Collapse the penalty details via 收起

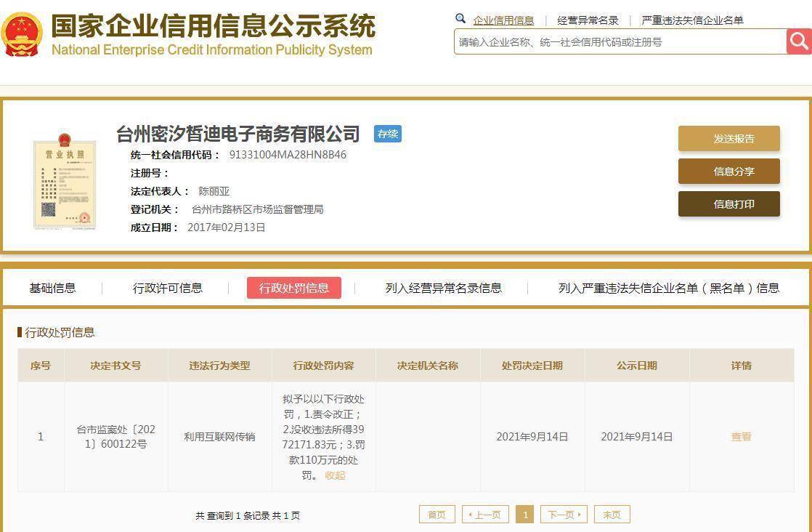(x=335, y=475)
